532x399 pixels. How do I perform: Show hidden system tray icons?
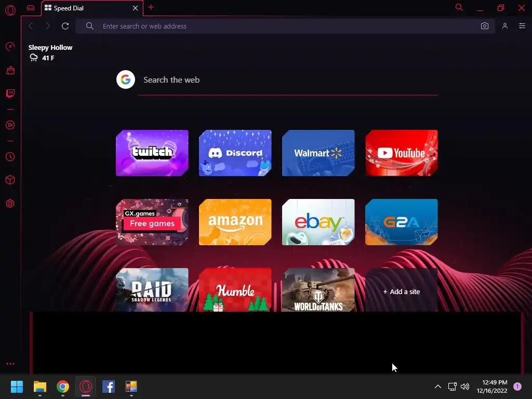(437, 387)
